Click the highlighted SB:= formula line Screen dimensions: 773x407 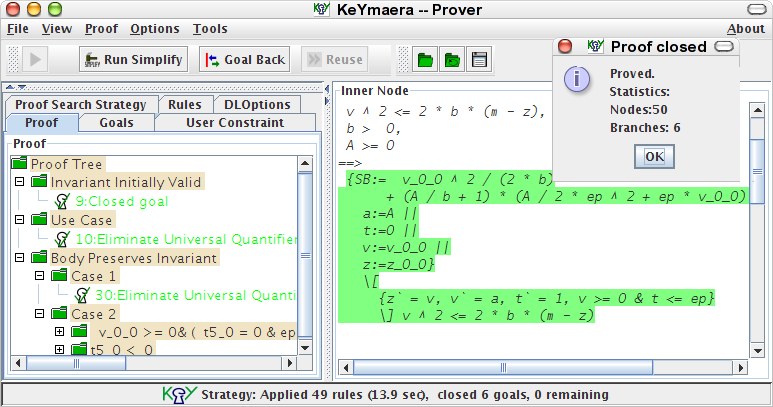click(448, 179)
